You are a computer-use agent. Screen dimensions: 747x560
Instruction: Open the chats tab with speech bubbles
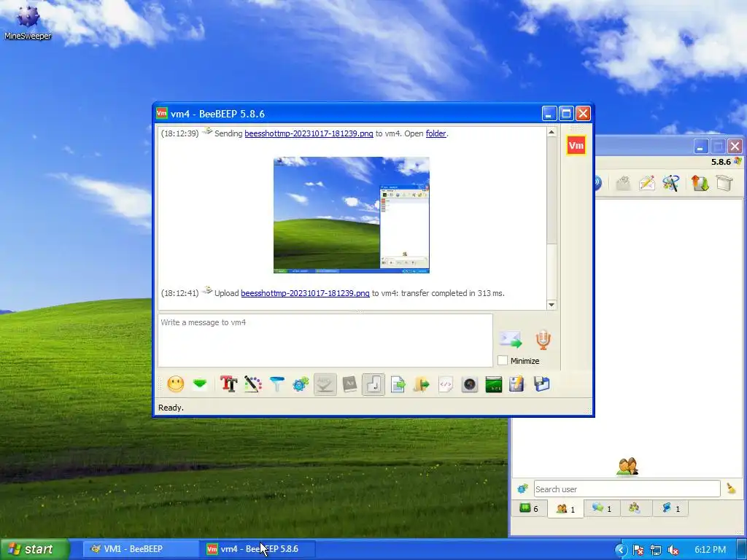[602, 508]
